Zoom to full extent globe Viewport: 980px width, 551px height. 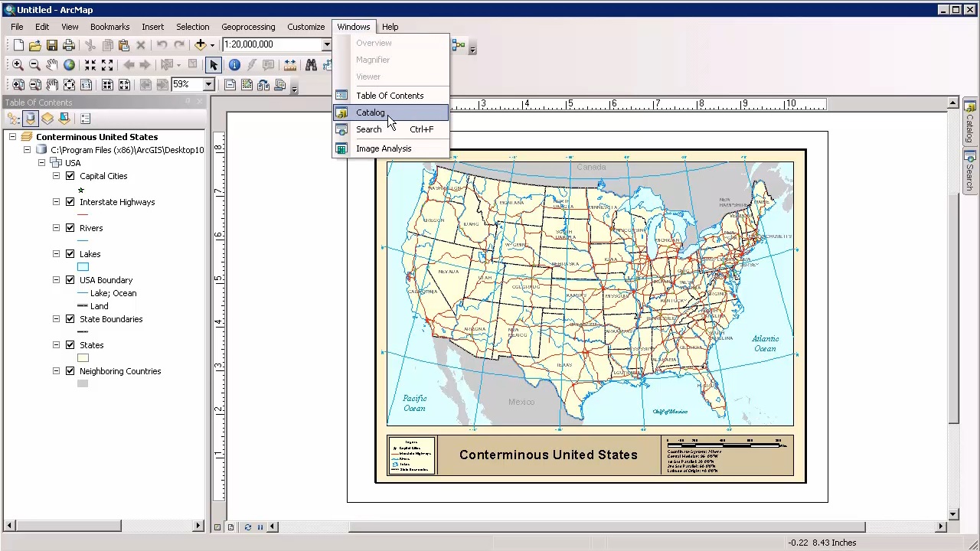(x=69, y=65)
